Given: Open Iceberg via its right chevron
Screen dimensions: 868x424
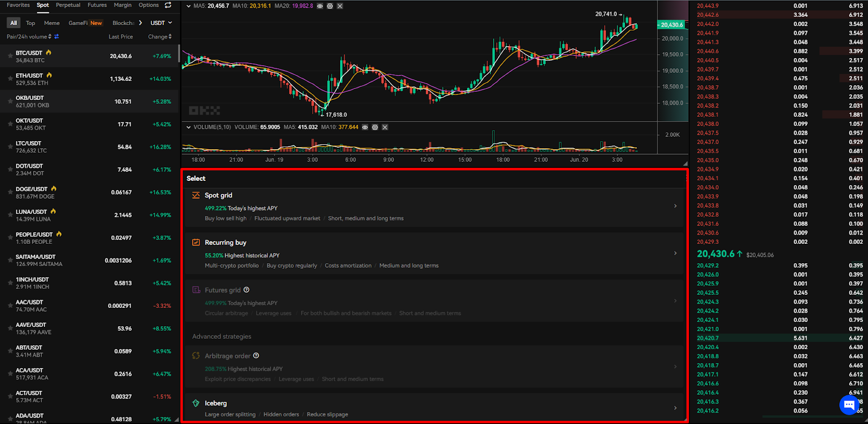Looking at the screenshot, I should click(x=675, y=408).
